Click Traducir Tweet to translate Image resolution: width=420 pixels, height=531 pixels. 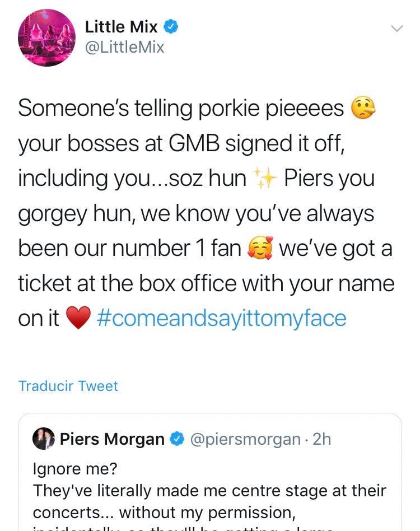pos(68,386)
